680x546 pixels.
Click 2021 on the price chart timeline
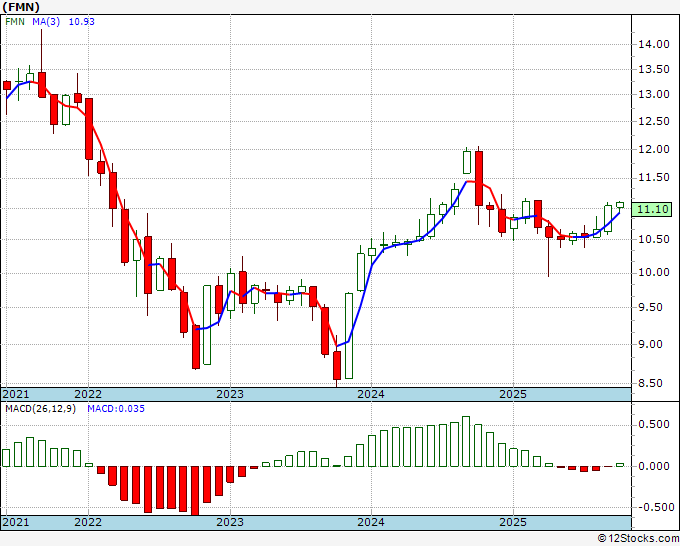pyautogui.click(x=16, y=394)
